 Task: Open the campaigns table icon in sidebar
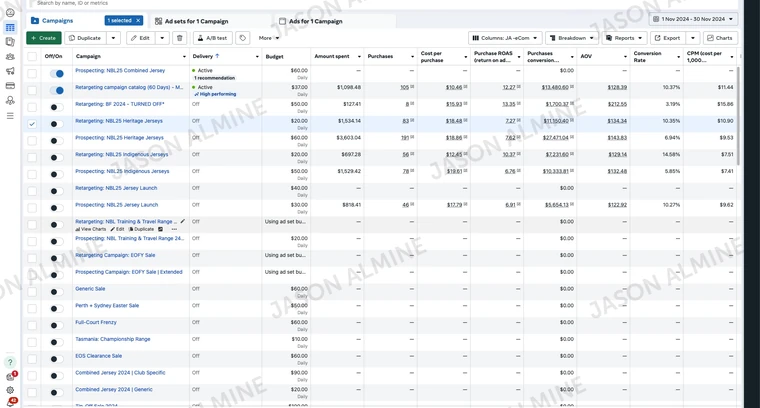[x=10, y=28]
